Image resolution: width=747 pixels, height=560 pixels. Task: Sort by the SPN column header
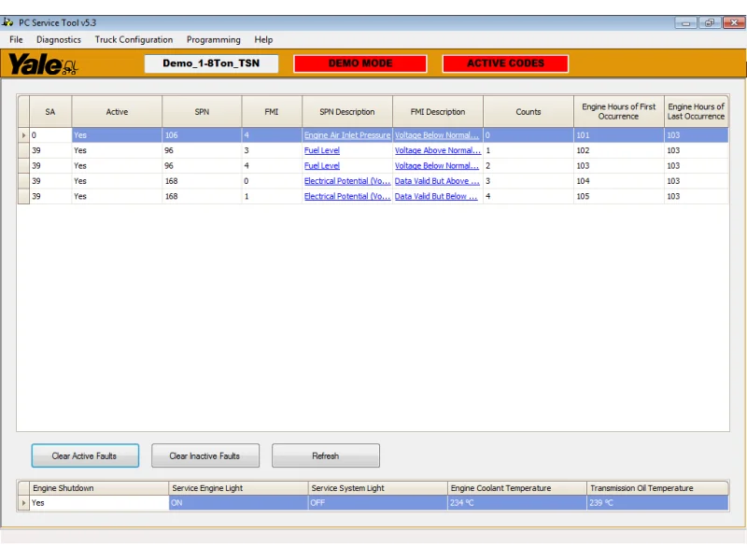click(202, 112)
